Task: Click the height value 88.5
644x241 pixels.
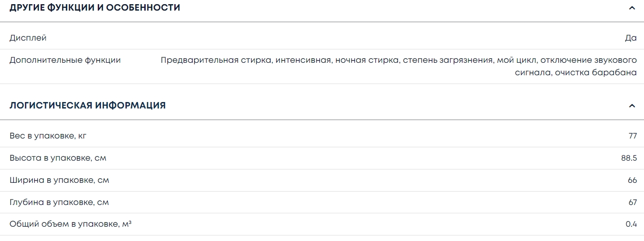Action: [x=629, y=158]
